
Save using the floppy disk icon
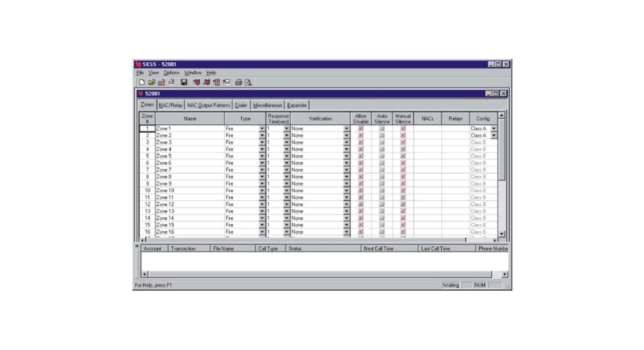[184, 83]
